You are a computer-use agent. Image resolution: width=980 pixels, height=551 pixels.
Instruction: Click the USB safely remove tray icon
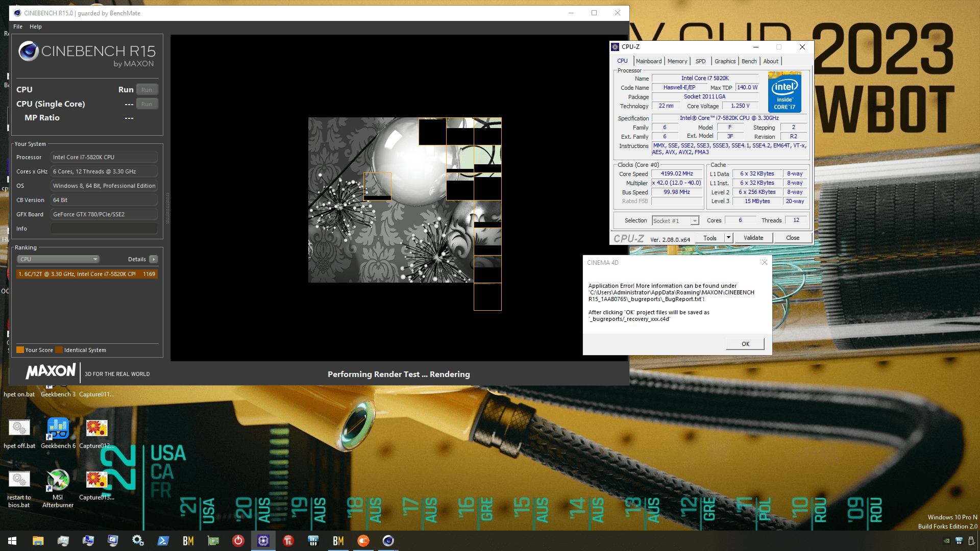click(x=971, y=541)
